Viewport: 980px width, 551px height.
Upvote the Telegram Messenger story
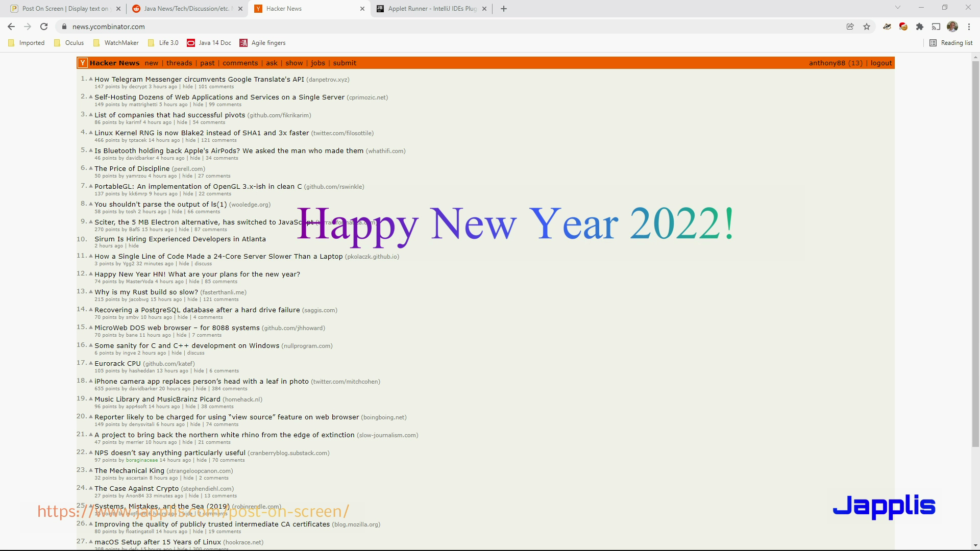[91, 79]
